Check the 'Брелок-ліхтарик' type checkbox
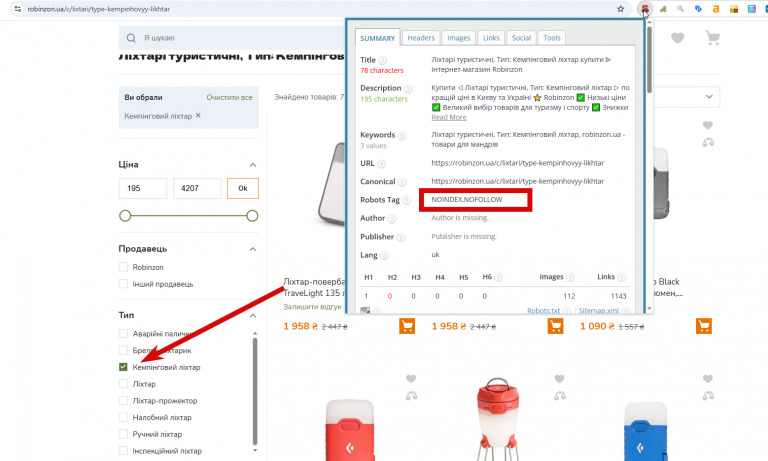The height and width of the screenshot is (461, 768). pos(123,350)
